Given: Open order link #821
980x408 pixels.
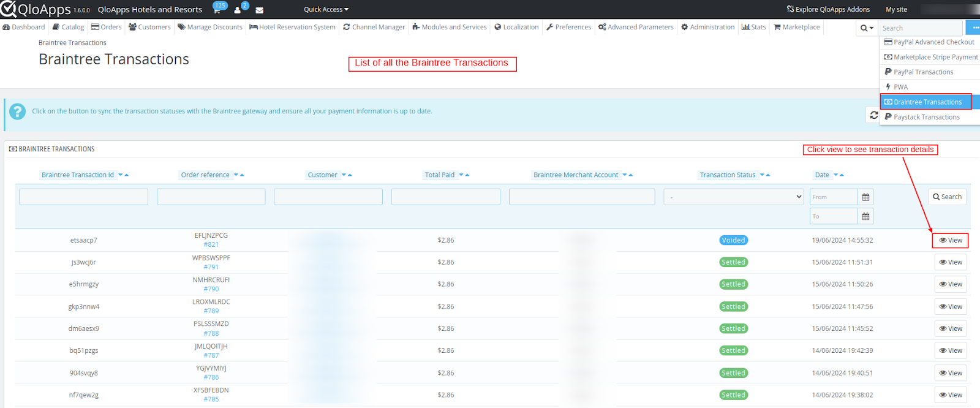Looking at the screenshot, I should click(x=211, y=244).
